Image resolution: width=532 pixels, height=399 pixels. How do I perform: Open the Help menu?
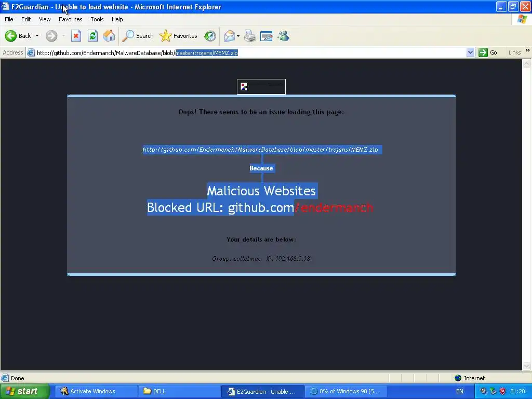(x=117, y=19)
